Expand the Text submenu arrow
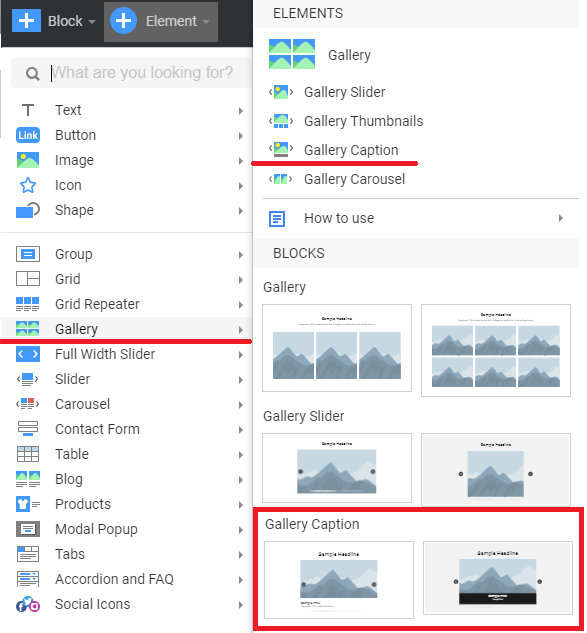The image size is (587, 633). point(241,111)
